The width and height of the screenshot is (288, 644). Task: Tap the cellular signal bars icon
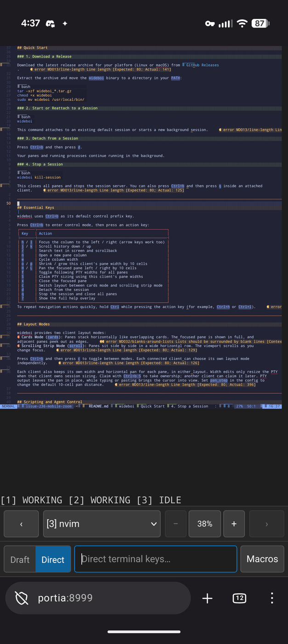[225, 23]
